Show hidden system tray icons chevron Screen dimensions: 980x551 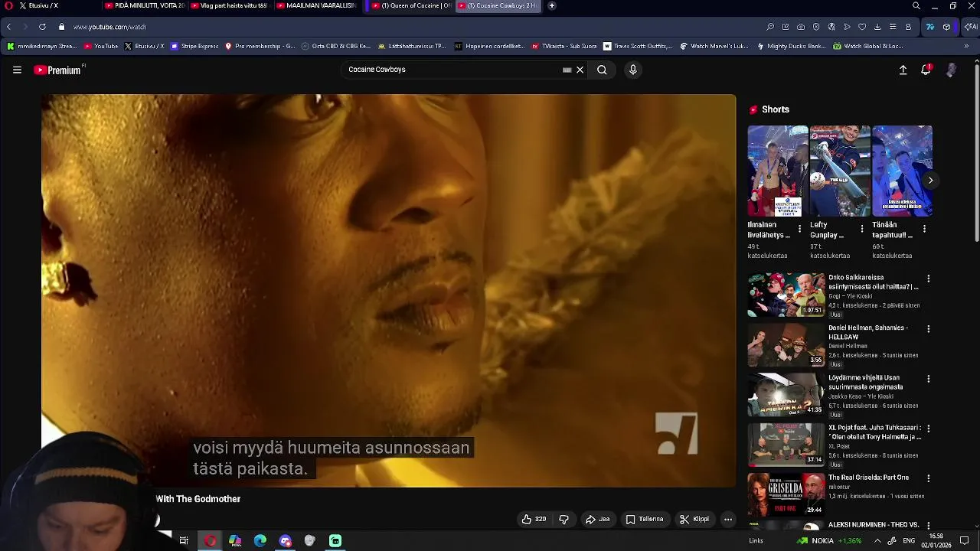coord(879,541)
